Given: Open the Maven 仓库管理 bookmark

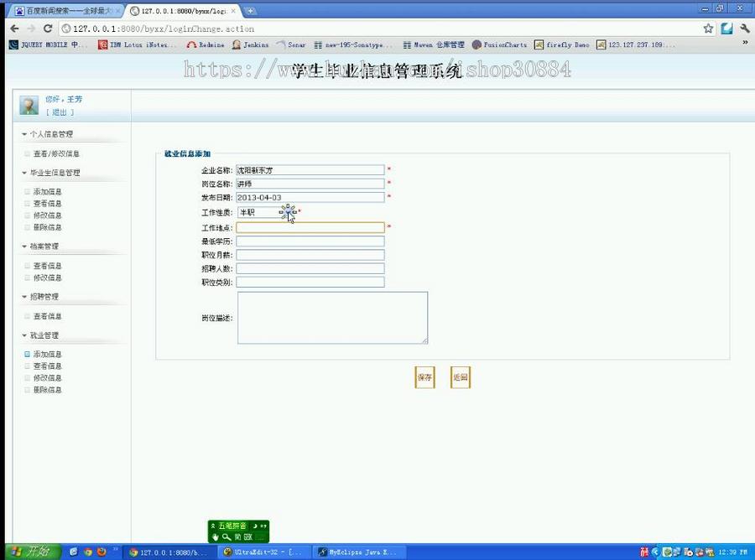Looking at the screenshot, I should (434, 44).
